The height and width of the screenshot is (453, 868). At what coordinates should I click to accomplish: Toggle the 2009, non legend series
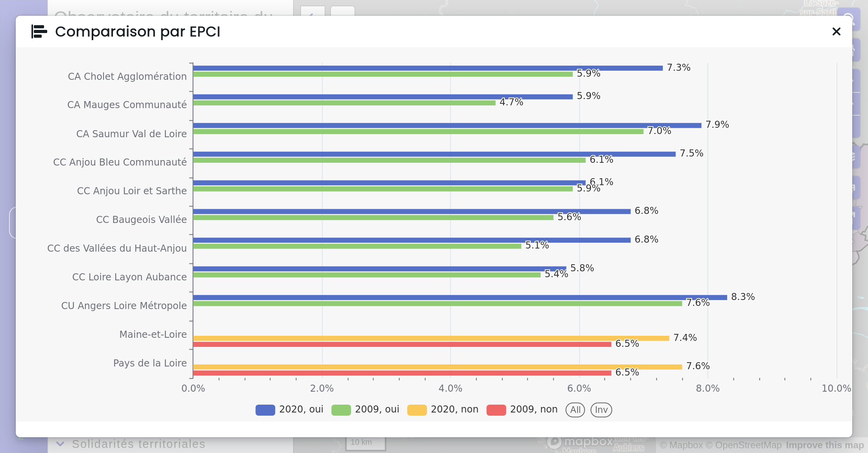coord(522,410)
